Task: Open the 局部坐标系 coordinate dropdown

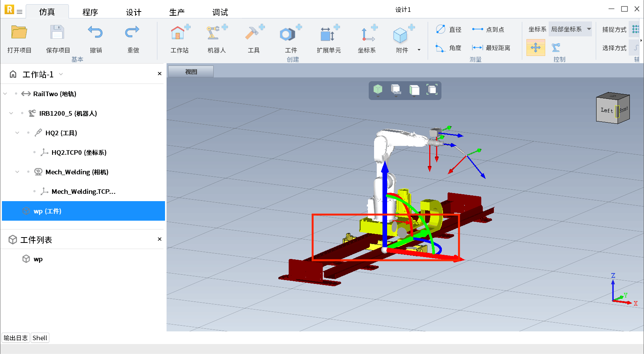Action: coord(570,29)
